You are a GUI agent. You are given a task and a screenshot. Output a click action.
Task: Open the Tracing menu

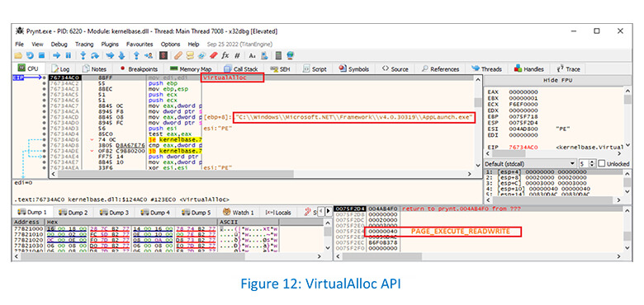(x=84, y=44)
